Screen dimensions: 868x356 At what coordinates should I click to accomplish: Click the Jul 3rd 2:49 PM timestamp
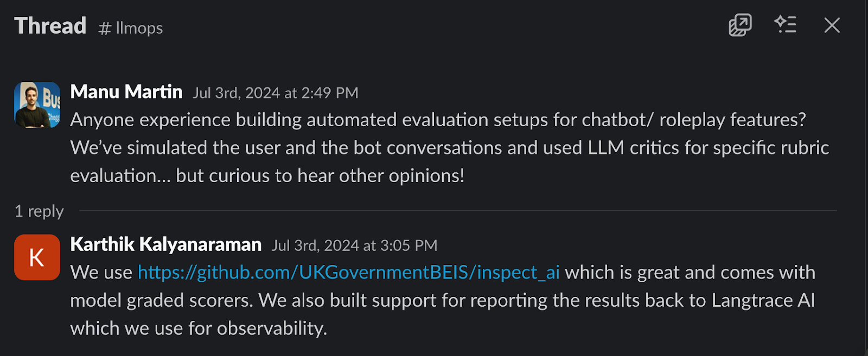(x=275, y=93)
